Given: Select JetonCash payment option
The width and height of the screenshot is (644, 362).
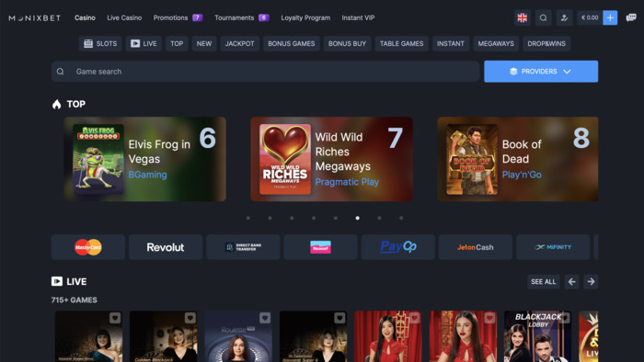Looking at the screenshot, I should pyautogui.click(x=476, y=247).
